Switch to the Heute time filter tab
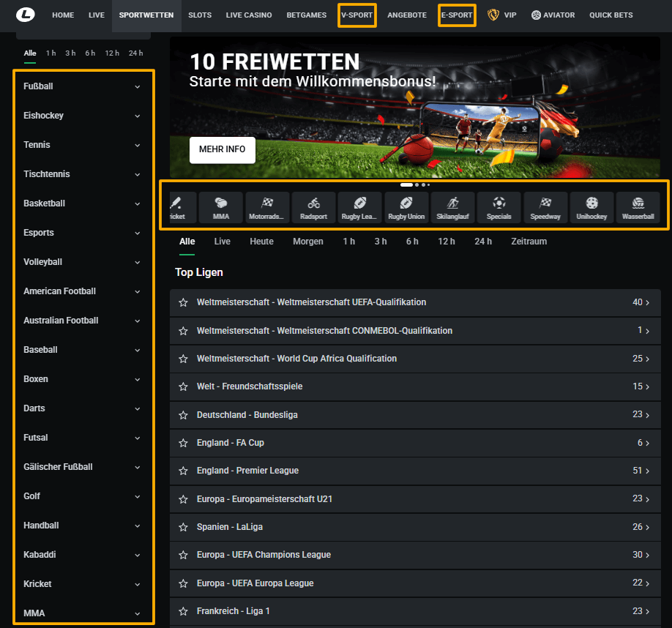This screenshot has height=628, width=672. tap(261, 242)
